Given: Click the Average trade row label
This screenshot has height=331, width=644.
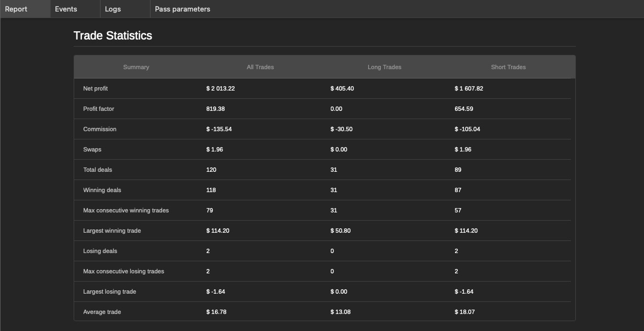Looking at the screenshot, I should [102, 312].
